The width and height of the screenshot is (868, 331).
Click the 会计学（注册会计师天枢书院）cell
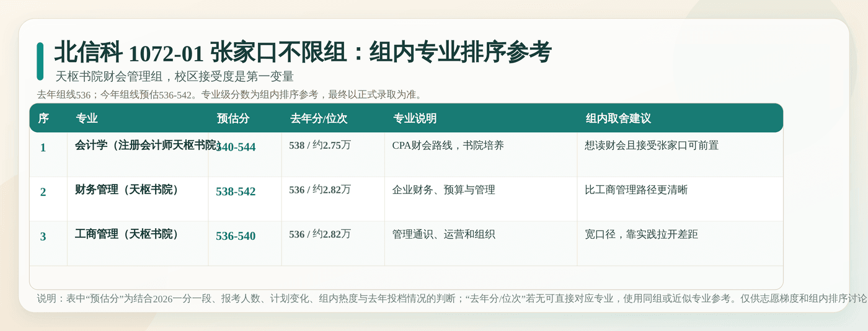click(x=148, y=145)
